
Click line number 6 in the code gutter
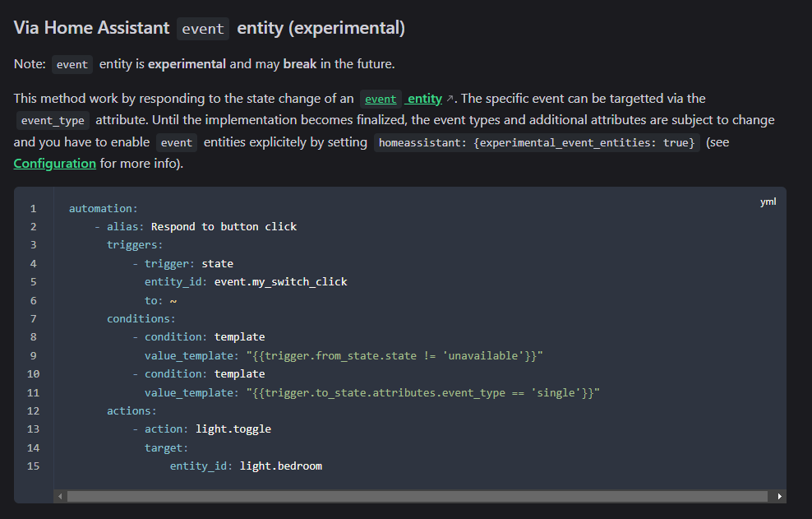pyautogui.click(x=33, y=301)
